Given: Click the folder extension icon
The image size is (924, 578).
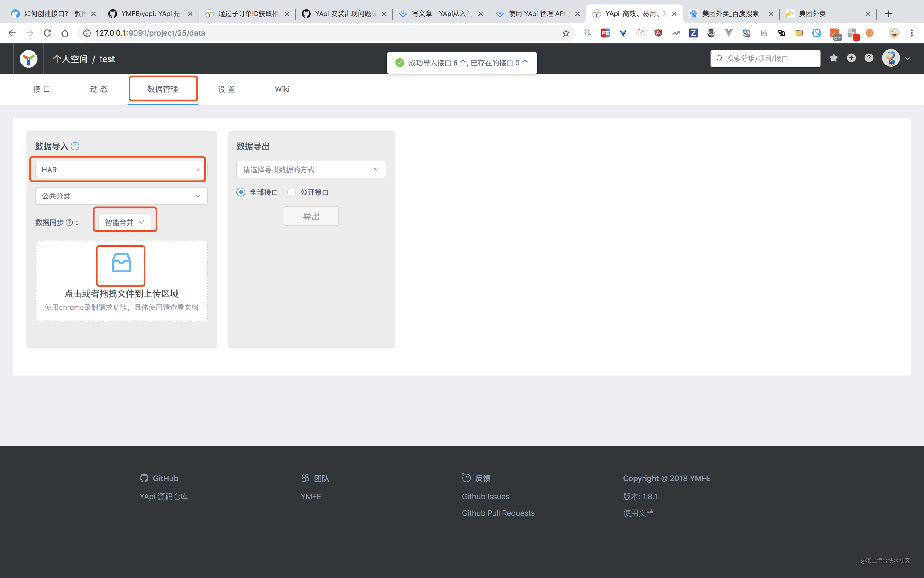Looking at the screenshot, I should click(799, 33).
